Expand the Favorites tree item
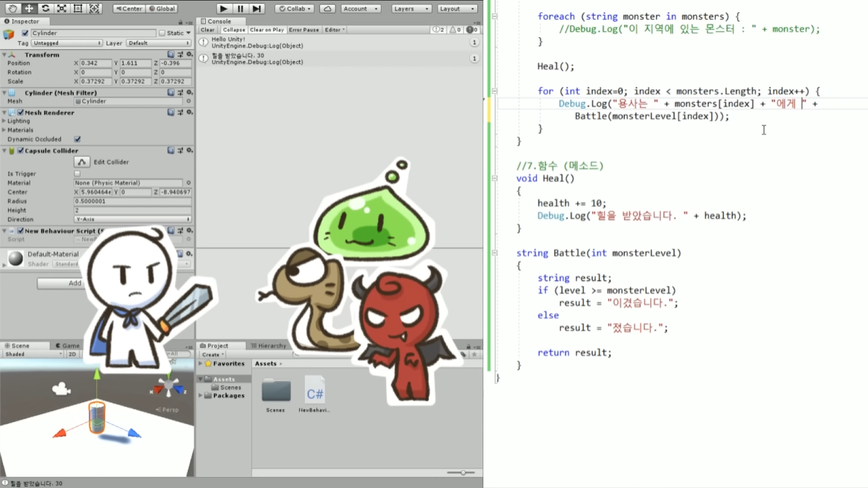Image resolution: width=868 pixels, height=488 pixels. (x=201, y=364)
